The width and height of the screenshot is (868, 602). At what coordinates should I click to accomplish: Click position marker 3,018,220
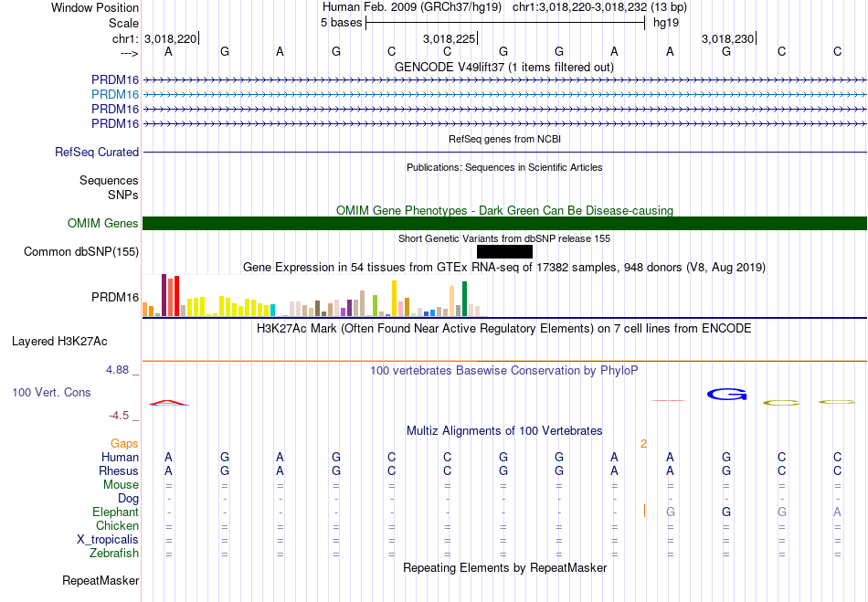(171, 38)
